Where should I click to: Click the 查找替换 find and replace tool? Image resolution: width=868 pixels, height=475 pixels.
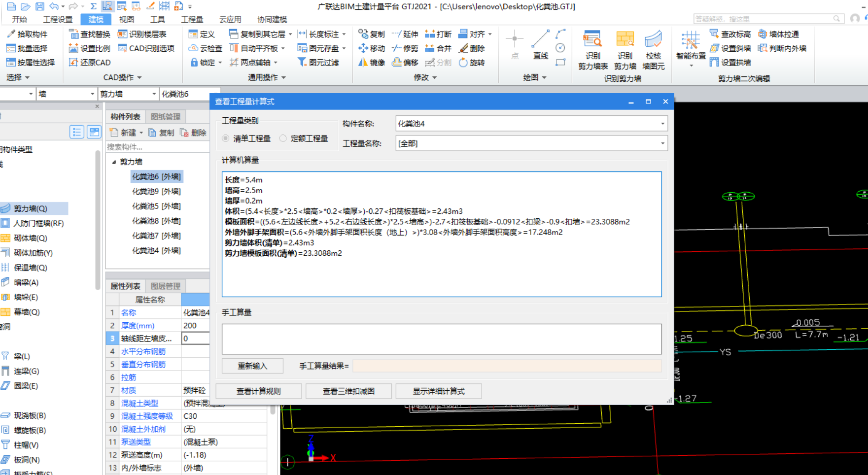coord(90,34)
